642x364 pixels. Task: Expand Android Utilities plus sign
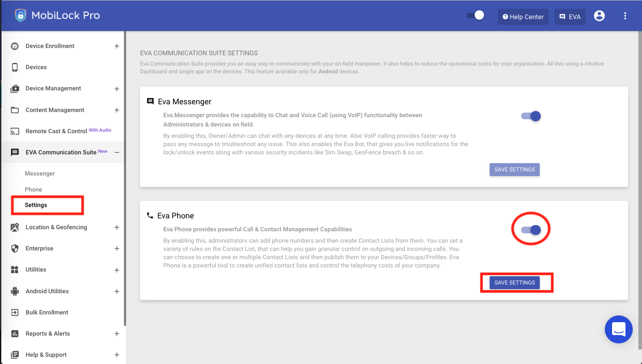point(117,291)
